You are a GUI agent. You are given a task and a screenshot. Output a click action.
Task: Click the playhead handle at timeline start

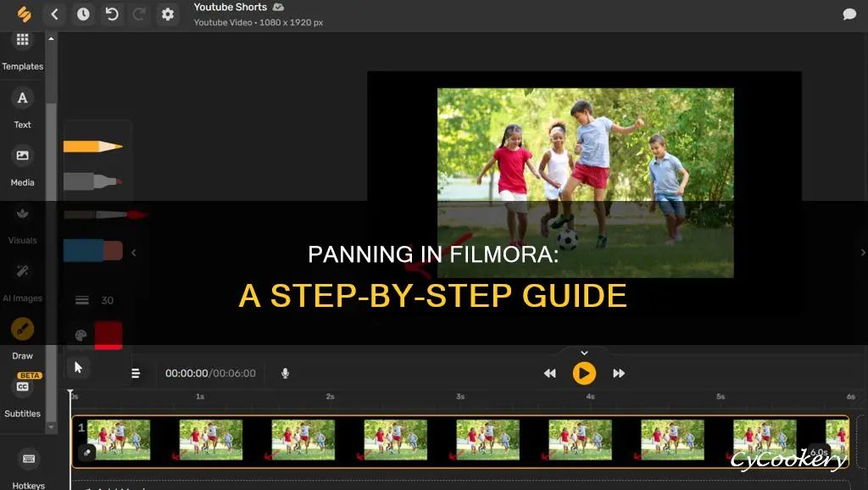click(70, 393)
